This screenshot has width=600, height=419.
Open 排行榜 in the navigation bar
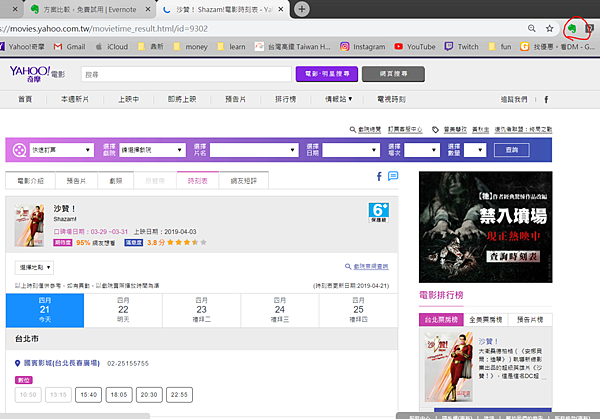[285, 99]
